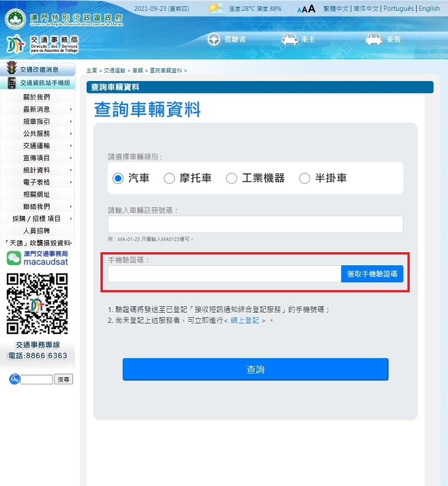Select the 摩托車 radio button
The width and height of the screenshot is (448, 486).
[x=169, y=179]
